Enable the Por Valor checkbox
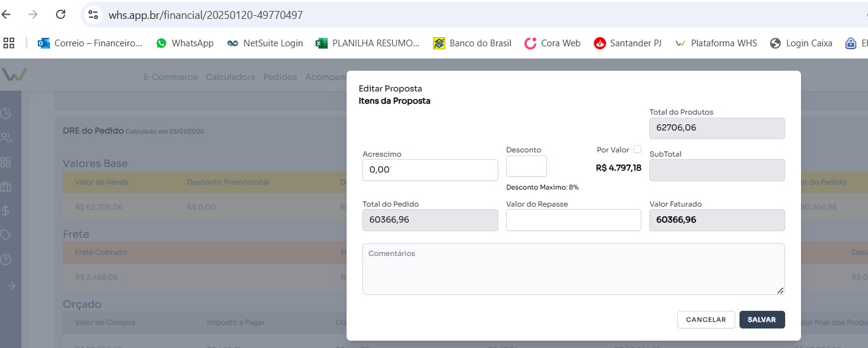This screenshot has height=348, width=868. [637, 149]
